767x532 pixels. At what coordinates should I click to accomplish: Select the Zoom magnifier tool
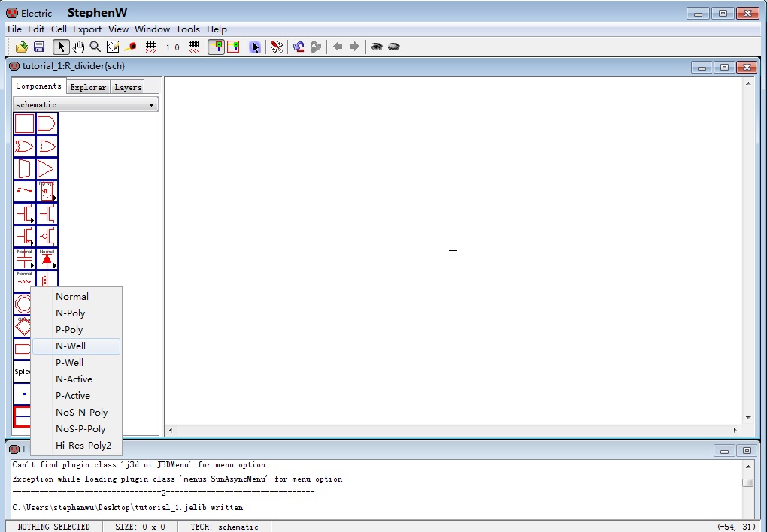(x=95, y=47)
